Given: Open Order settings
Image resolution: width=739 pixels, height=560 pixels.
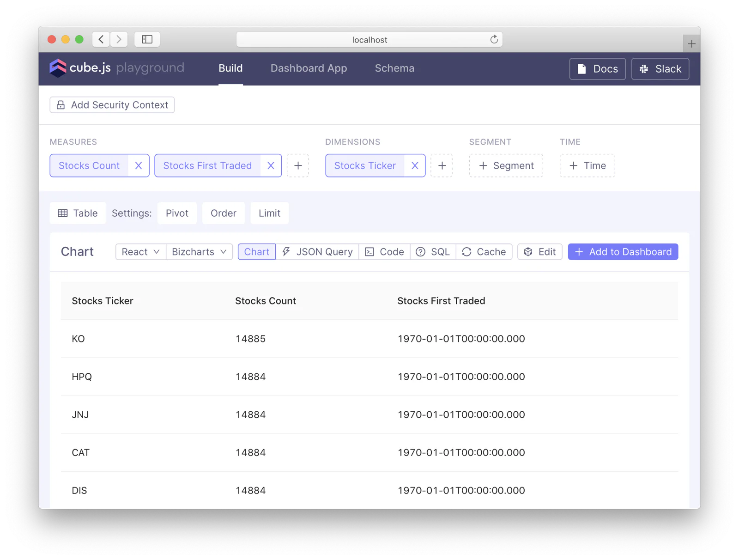Looking at the screenshot, I should [224, 213].
